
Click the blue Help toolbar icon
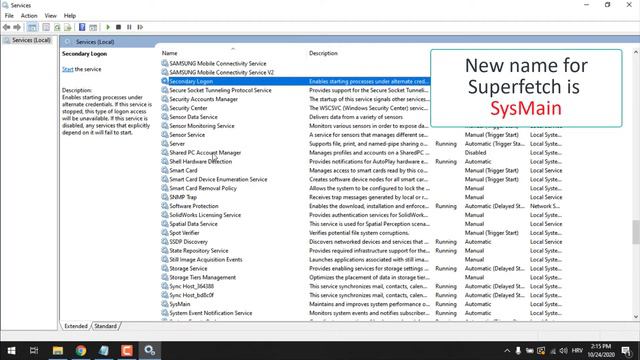click(x=82, y=27)
